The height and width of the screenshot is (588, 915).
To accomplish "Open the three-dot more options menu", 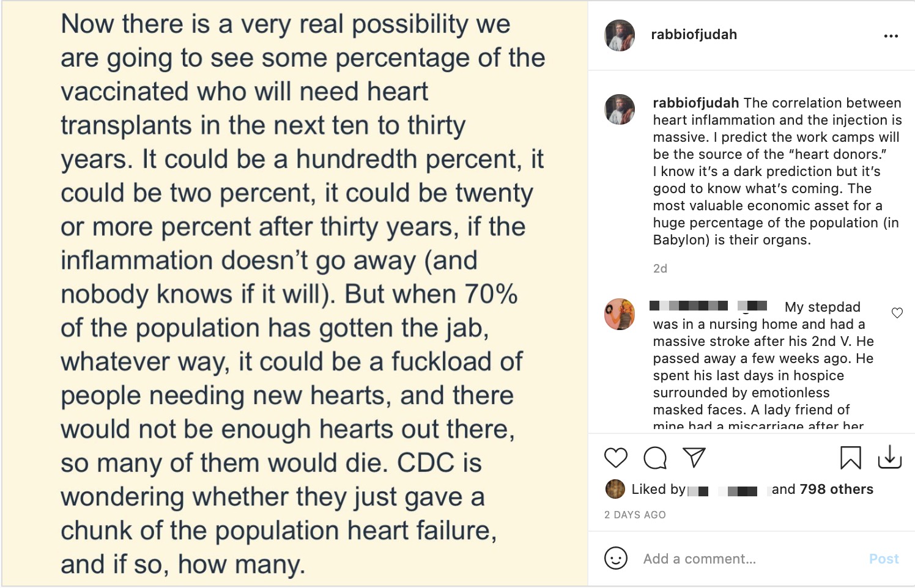I will point(891,36).
